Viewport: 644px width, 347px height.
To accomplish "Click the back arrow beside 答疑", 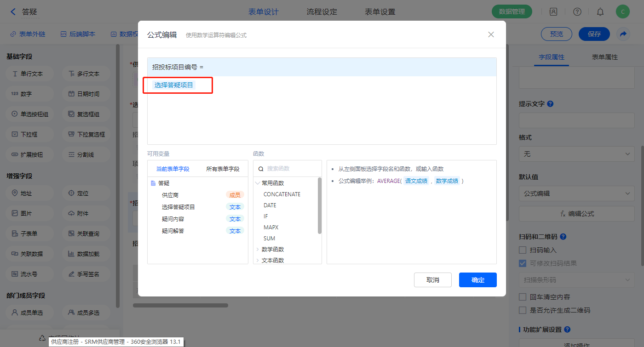I will coord(13,12).
